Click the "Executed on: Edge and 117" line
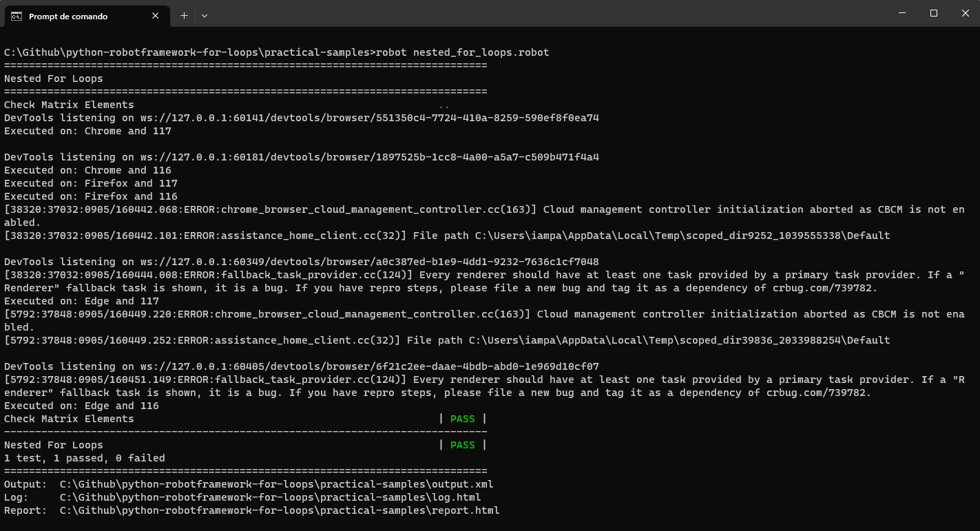 pyautogui.click(x=81, y=301)
